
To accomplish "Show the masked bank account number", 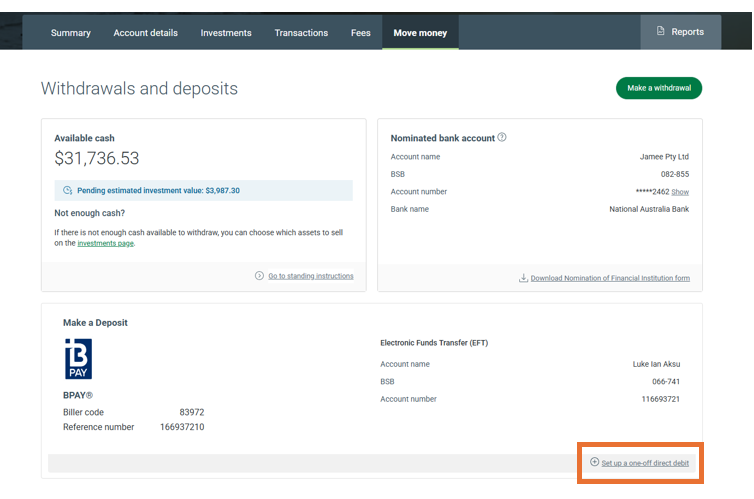I will coord(680,192).
